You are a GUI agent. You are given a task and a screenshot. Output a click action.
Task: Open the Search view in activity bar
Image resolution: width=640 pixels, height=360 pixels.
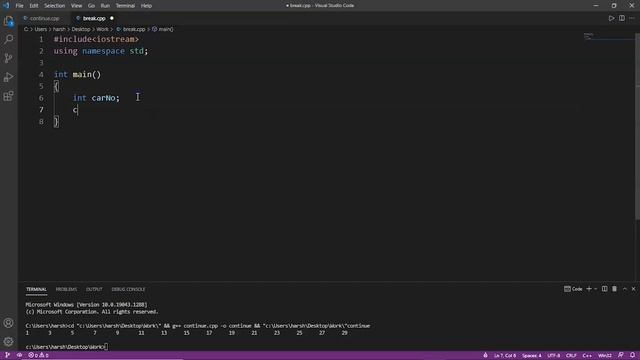click(9, 39)
